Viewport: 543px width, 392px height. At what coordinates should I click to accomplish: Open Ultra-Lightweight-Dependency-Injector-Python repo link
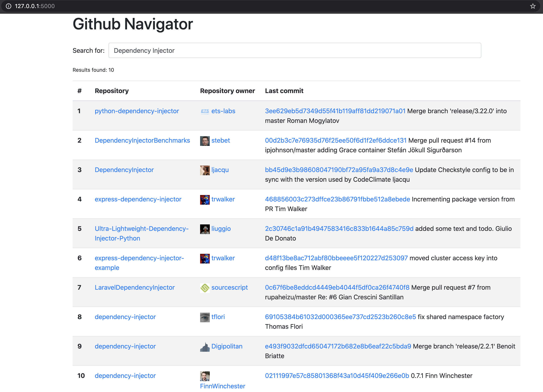[x=141, y=229]
